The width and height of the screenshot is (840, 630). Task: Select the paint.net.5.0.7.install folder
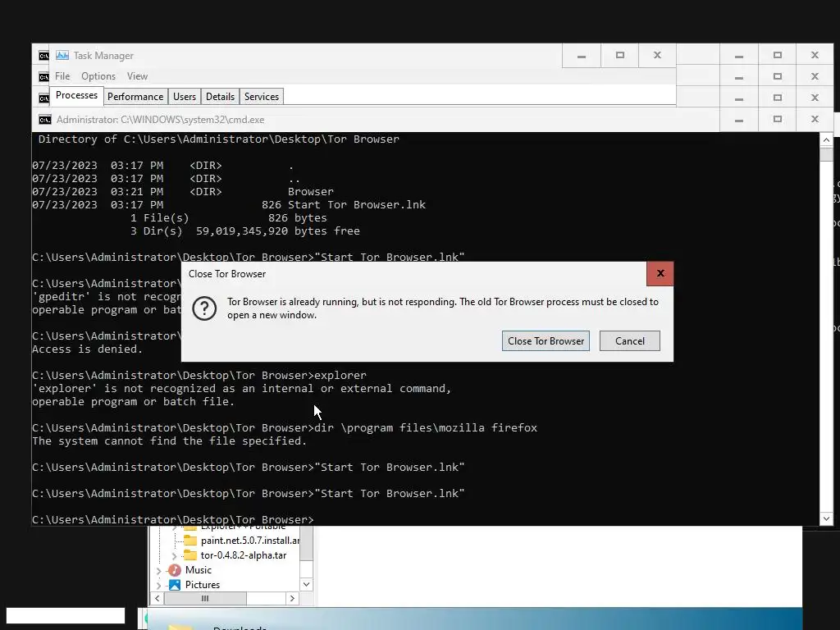[249, 540]
